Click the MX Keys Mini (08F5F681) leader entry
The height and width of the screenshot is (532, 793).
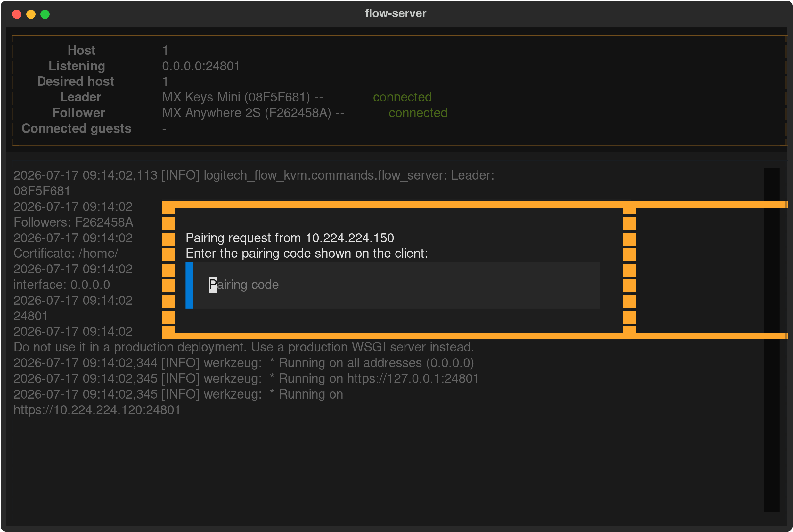[x=236, y=97]
